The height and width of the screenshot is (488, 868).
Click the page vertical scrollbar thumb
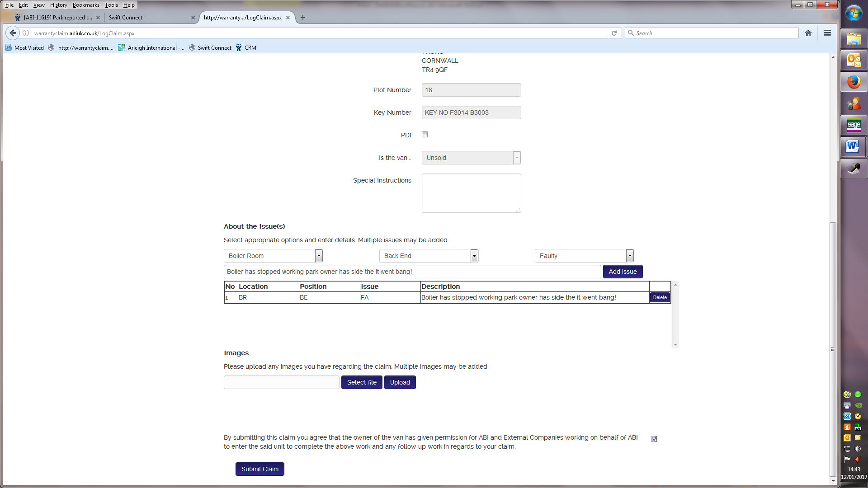click(x=833, y=348)
